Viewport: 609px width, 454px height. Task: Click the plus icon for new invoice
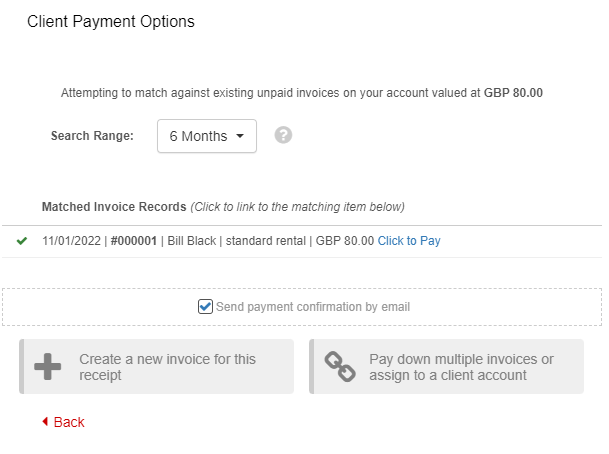pos(47,367)
